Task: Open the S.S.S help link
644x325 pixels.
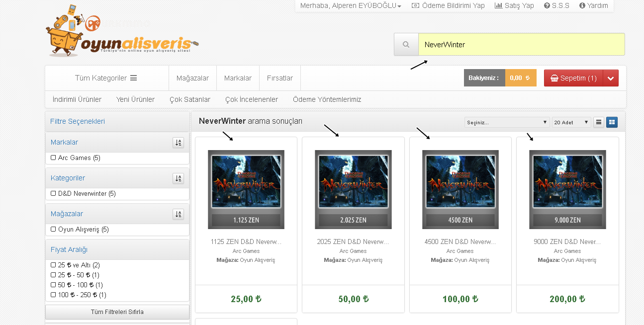Action: (556, 5)
